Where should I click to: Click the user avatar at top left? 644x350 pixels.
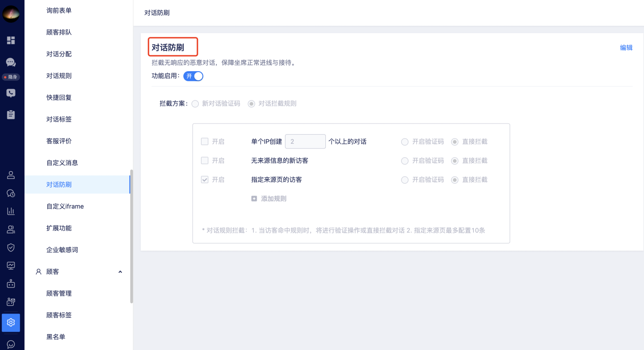(x=11, y=14)
